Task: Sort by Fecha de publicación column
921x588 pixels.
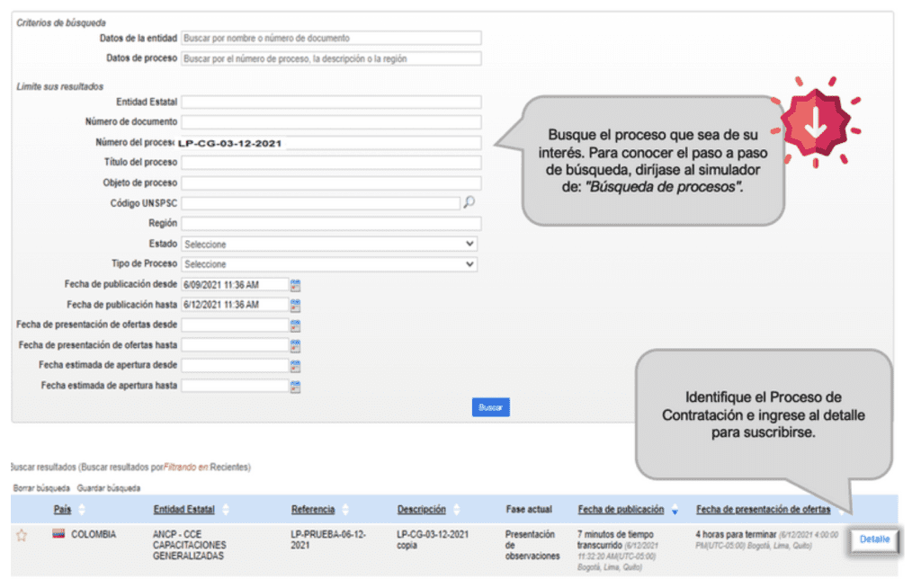Action: (621, 509)
